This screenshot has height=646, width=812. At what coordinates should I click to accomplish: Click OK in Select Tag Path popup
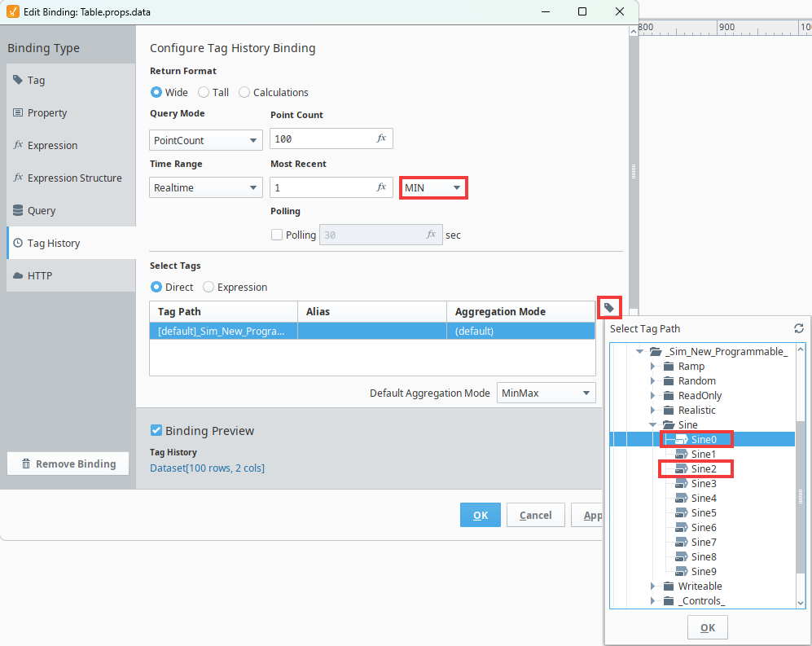click(707, 627)
